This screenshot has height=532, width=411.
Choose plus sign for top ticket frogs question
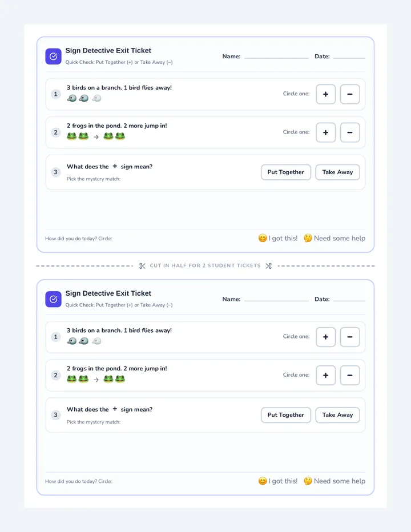pos(326,132)
